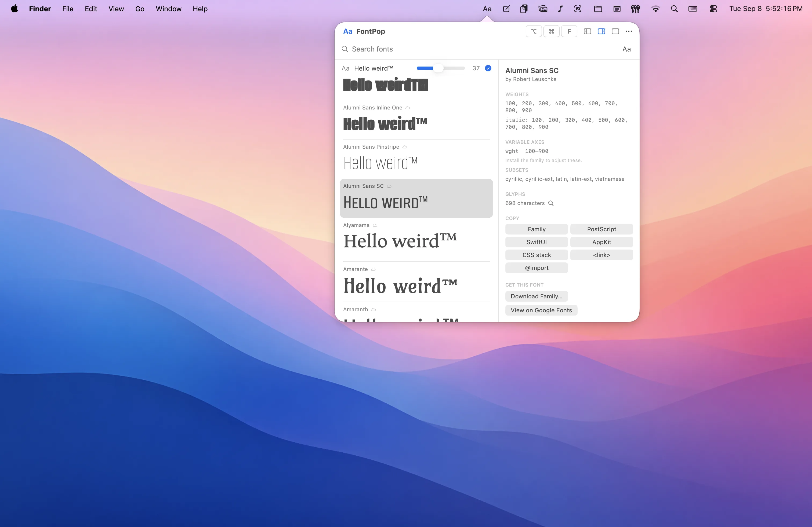Click Download Family... button

(536, 296)
